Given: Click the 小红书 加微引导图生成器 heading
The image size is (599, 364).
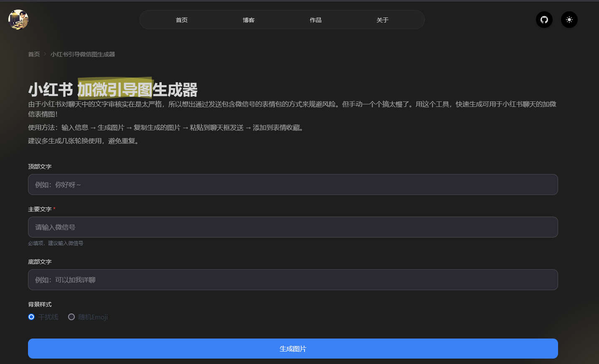Looking at the screenshot, I should tap(113, 89).
